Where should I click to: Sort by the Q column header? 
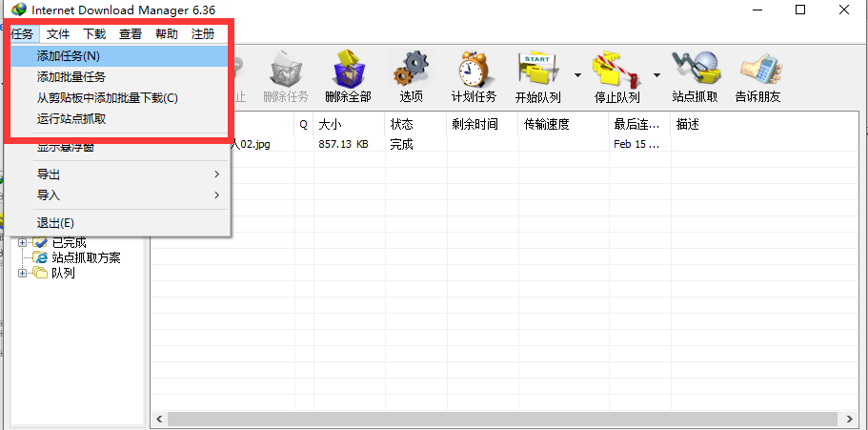click(304, 125)
